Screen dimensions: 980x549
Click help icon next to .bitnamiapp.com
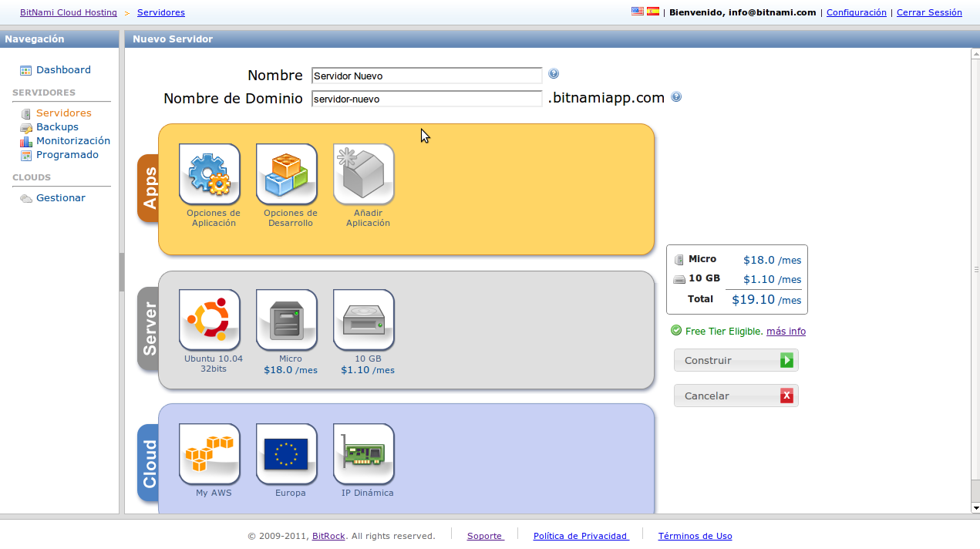[676, 97]
